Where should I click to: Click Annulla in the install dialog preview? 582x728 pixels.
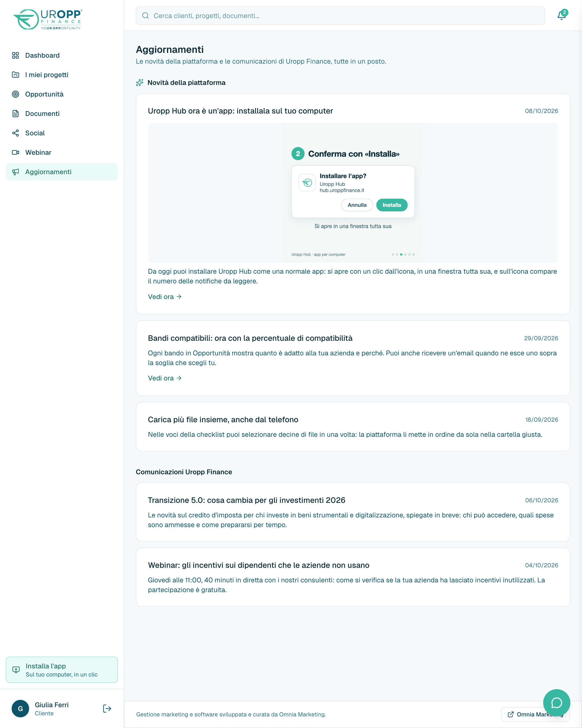click(357, 205)
